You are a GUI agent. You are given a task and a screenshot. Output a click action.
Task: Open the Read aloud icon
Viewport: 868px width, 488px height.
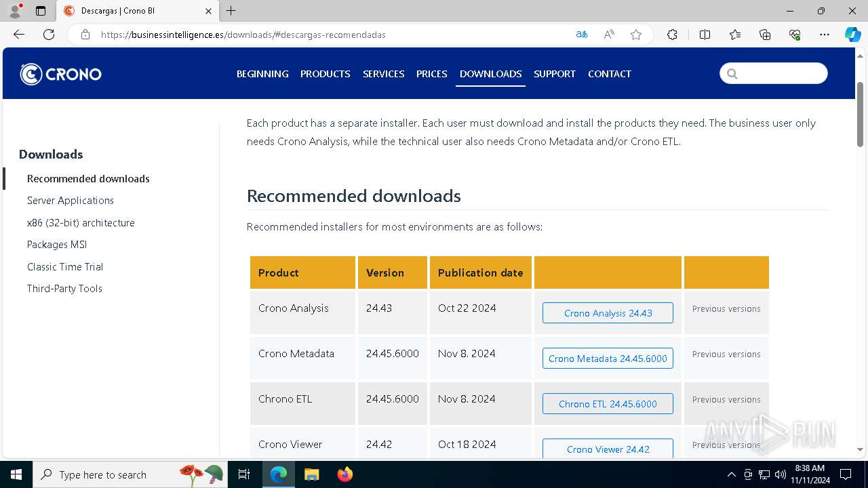pyautogui.click(x=609, y=35)
